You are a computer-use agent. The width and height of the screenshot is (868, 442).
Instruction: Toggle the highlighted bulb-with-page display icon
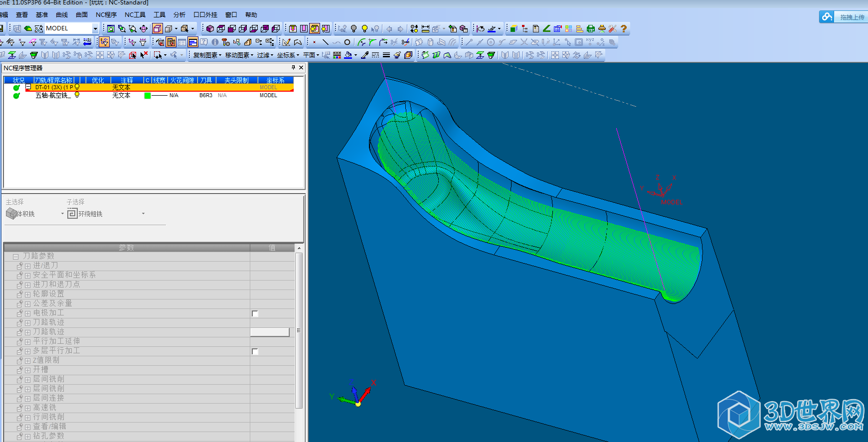click(x=314, y=28)
